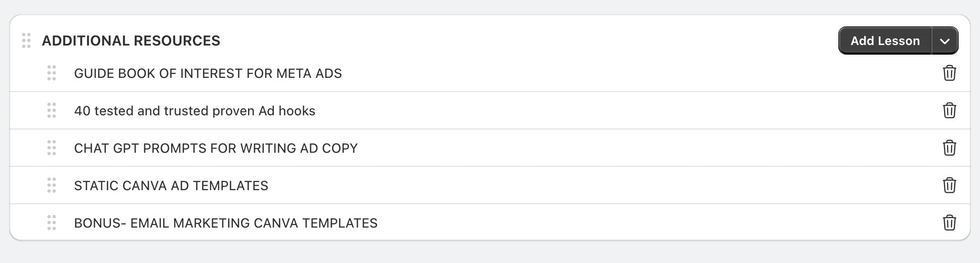Open CHAT GPT PROMPTS FOR WRITING AD COPY
The height and width of the screenshot is (263, 980).
click(x=216, y=148)
